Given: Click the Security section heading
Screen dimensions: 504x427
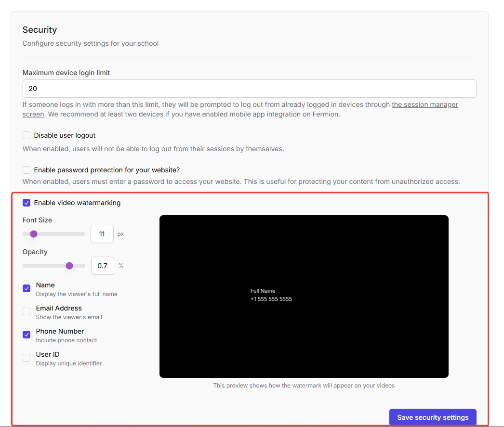Looking at the screenshot, I should click(40, 30).
